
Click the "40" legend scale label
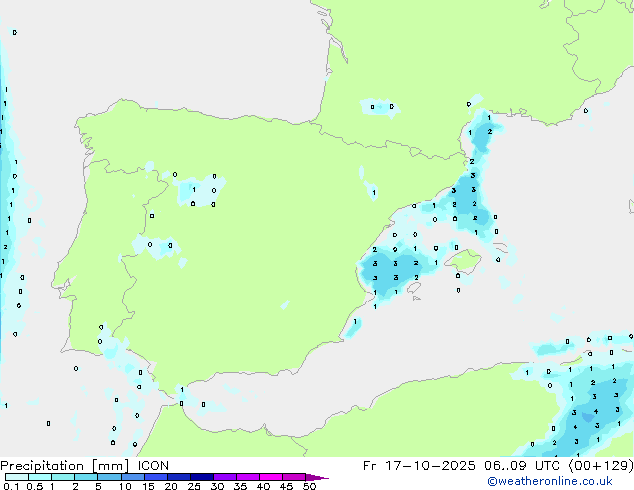tap(263, 486)
